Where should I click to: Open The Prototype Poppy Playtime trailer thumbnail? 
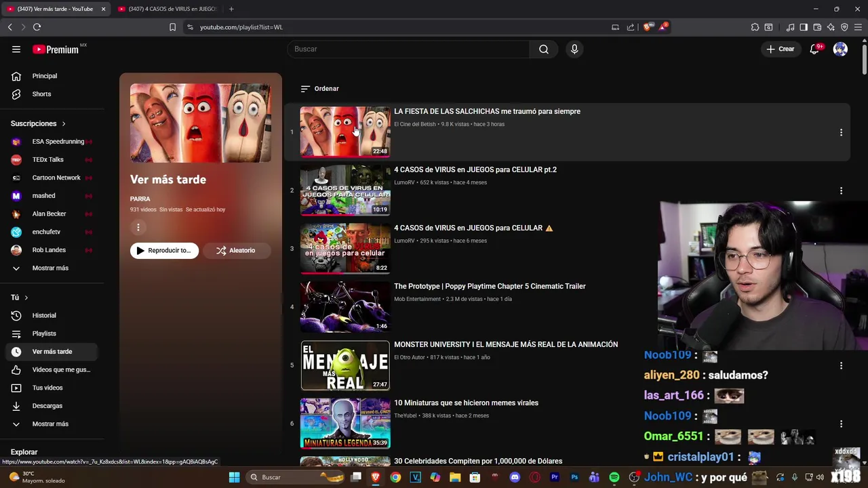click(345, 306)
